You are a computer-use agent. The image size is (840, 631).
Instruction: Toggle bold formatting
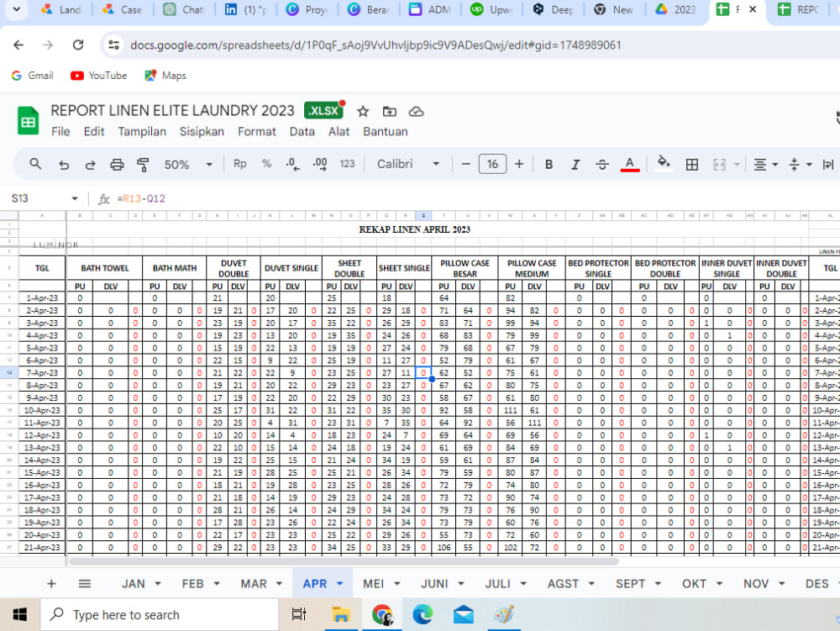point(549,165)
